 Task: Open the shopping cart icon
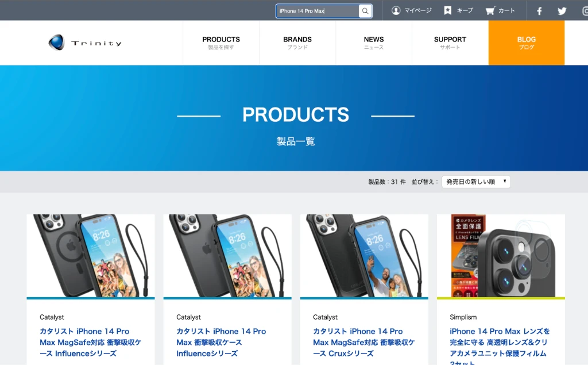click(x=490, y=10)
